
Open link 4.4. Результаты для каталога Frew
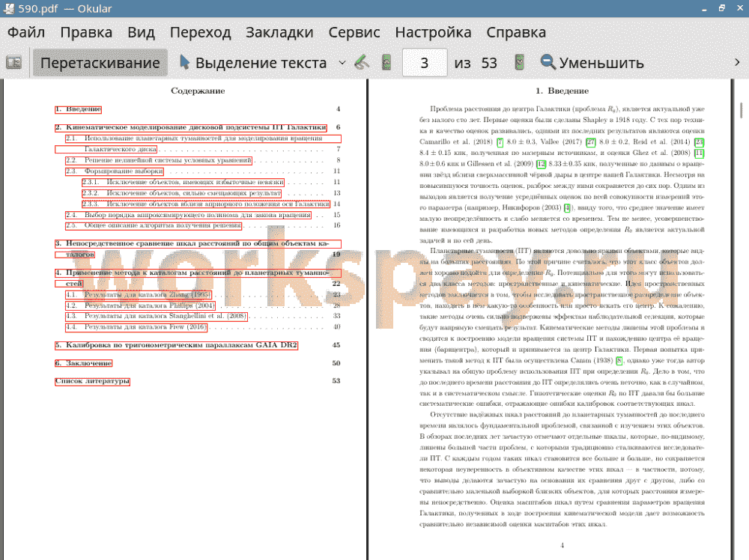[x=136, y=327]
